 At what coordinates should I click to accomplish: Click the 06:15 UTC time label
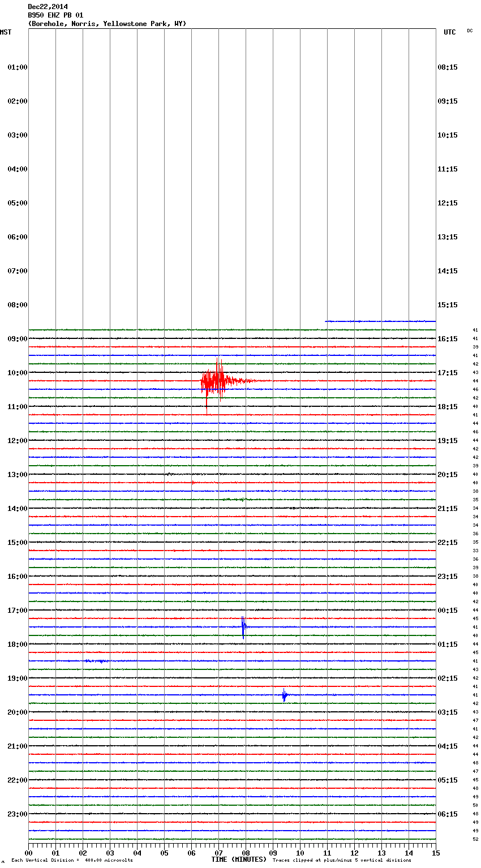coord(448,814)
